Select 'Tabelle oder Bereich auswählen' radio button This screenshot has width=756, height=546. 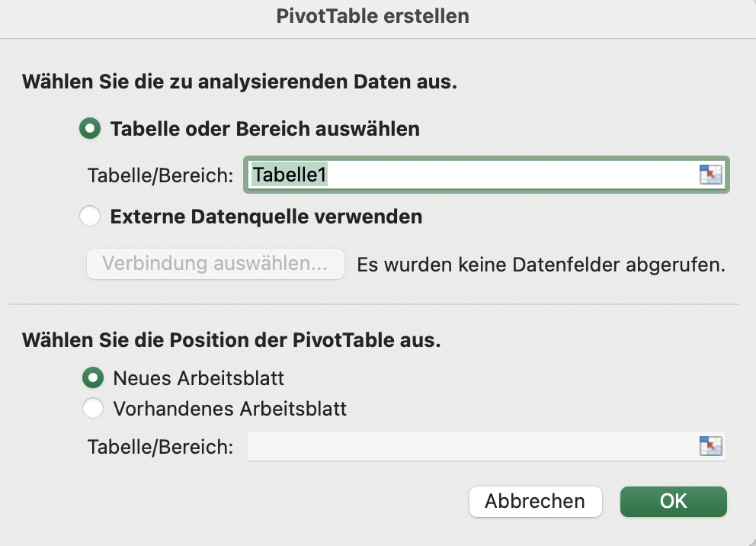coord(91,129)
